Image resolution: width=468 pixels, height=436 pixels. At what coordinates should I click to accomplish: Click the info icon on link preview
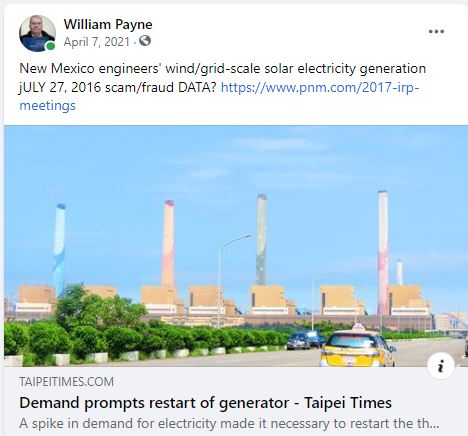[441, 366]
